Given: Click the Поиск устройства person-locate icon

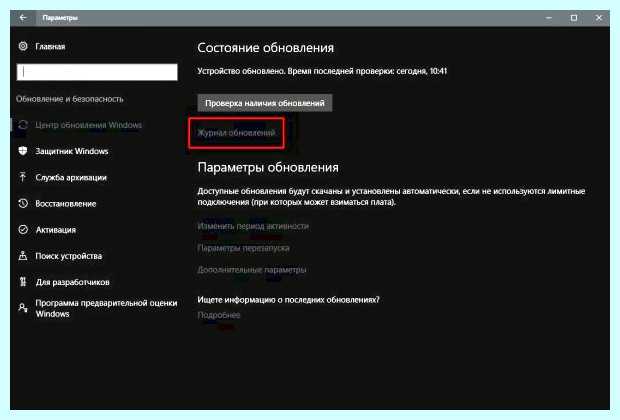Looking at the screenshot, I should tap(23, 256).
